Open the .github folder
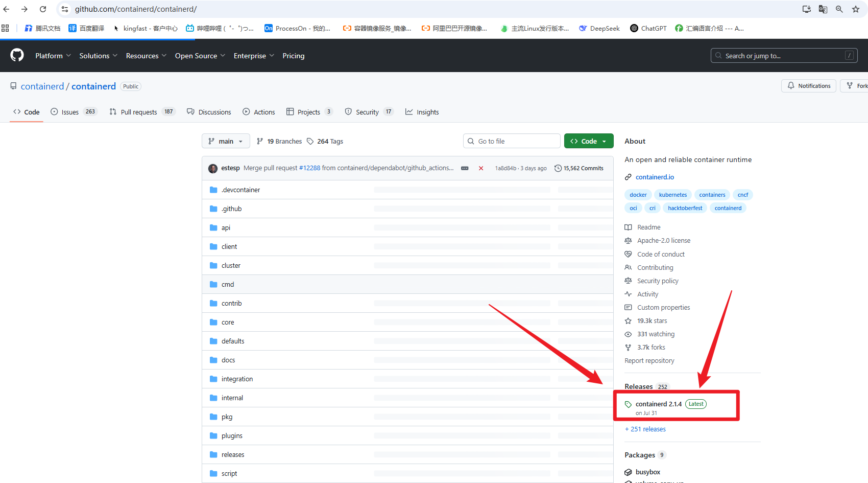Image resolution: width=868 pixels, height=483 pixels. 231,209
